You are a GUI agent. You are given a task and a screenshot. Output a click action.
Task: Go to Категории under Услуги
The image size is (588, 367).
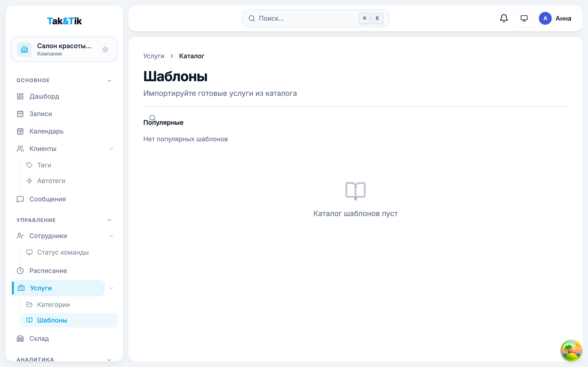click(x=54, y=305)
